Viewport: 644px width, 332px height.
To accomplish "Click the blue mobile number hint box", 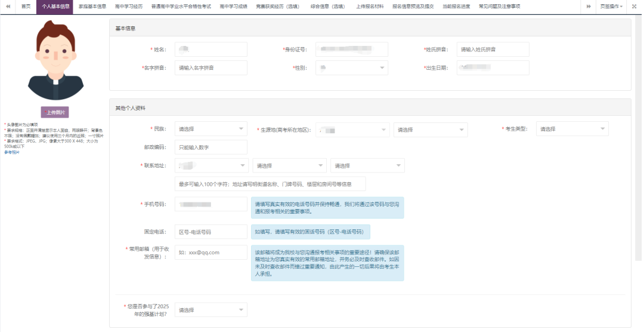I will [x=327, y=208].
